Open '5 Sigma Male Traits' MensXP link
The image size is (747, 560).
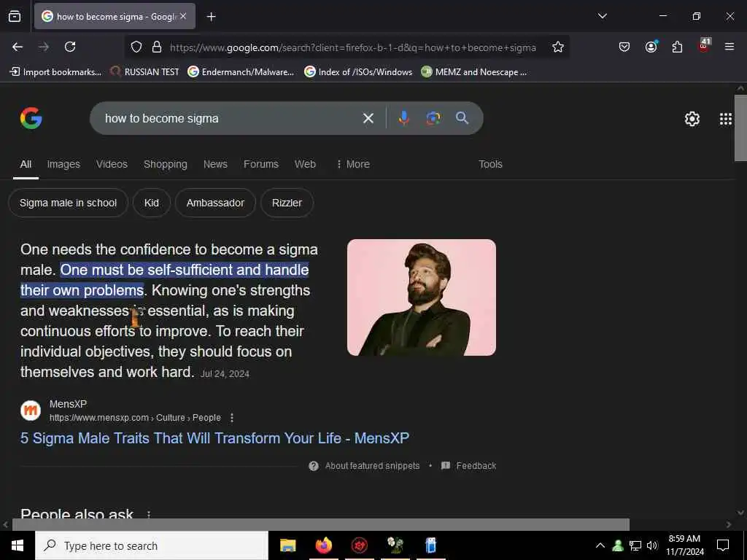point(215,438)
